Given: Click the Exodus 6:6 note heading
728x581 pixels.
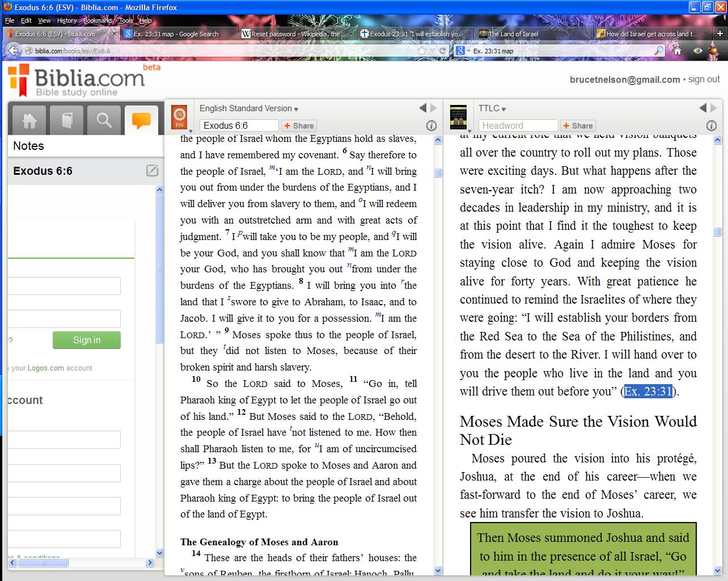Looking at the screenshot, I should (43, 171).
